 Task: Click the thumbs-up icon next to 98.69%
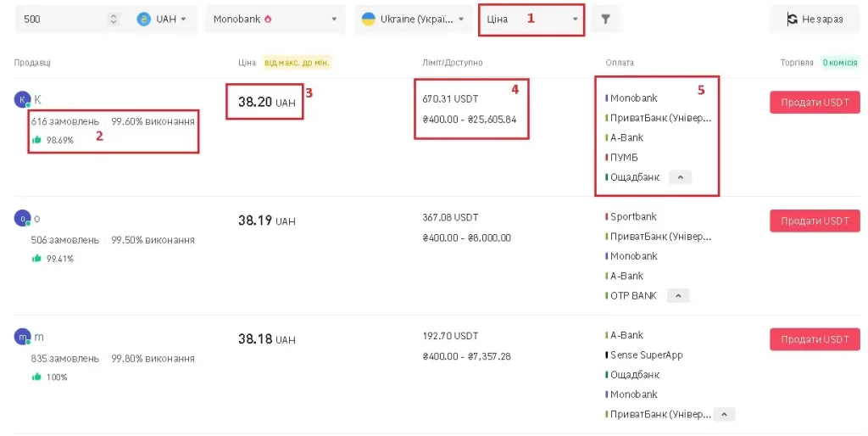pyautogui.click(x=36, y=140)
